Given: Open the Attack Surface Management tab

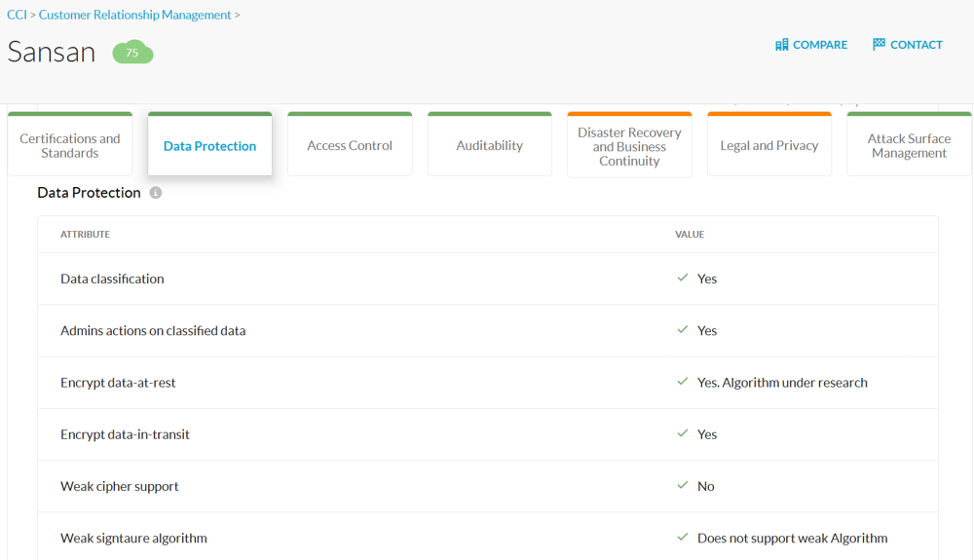Looking at the screenshot, I should 909,145.
